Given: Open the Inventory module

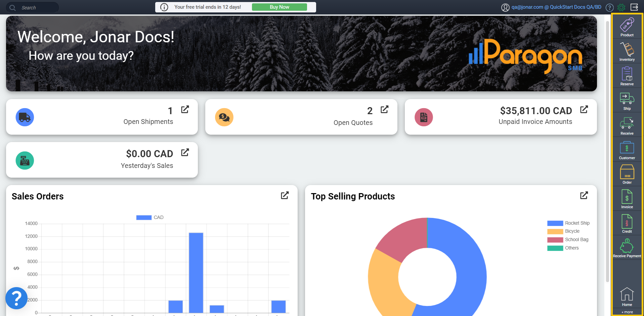Looking at the screenshot, I should point(627,51).
